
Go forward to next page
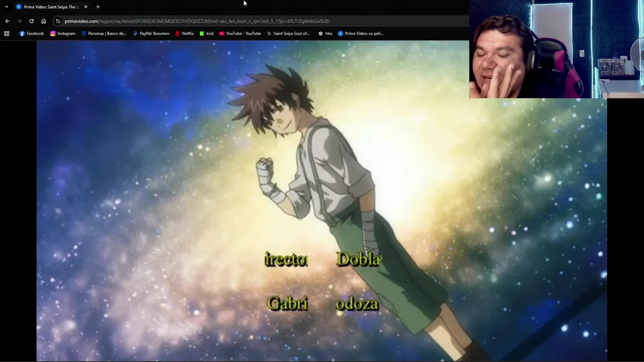click(x=19, y=21)
